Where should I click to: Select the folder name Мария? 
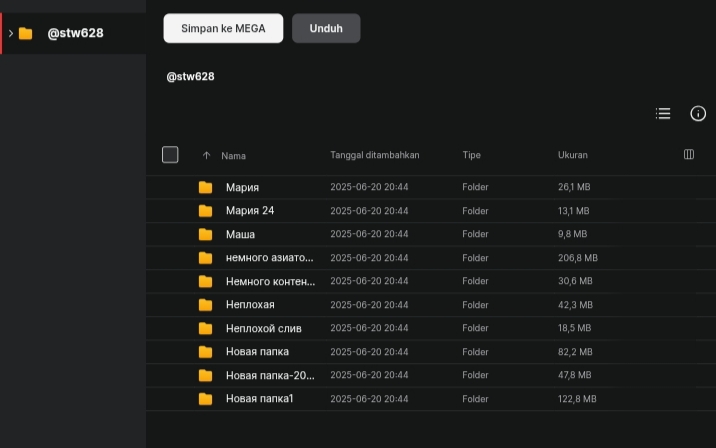(x=242, y=187)
